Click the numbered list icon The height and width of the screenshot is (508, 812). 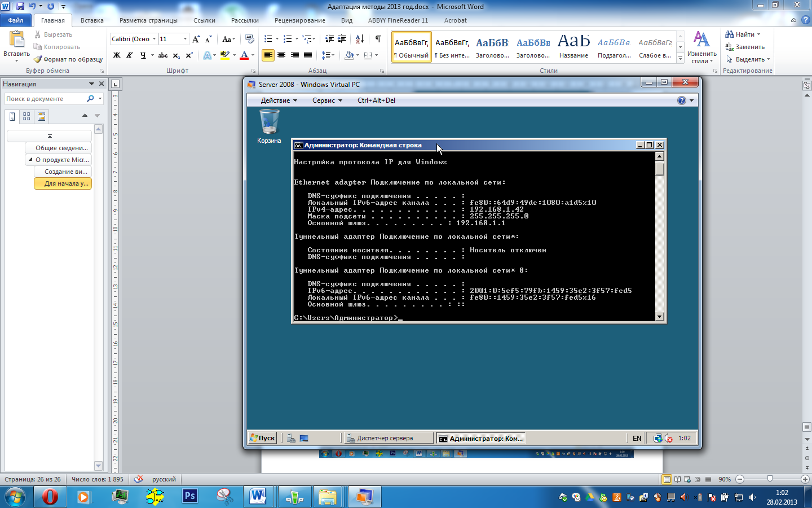[x=288, y=39]
